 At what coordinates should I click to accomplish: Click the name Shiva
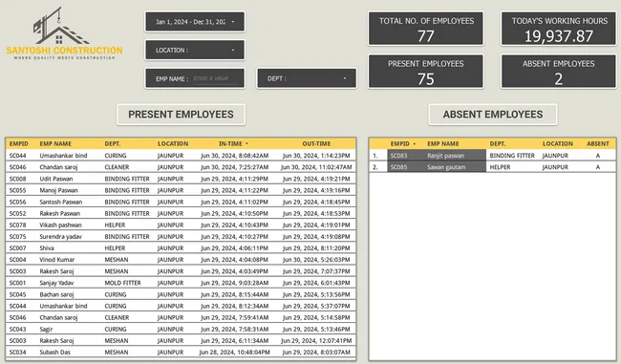[x=47, y=248]
